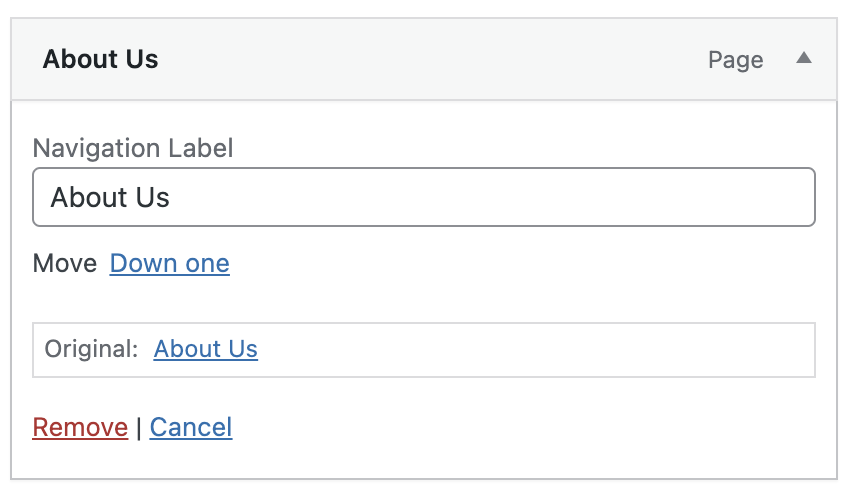Screen dimensions: 856x492
Task: Click the empty right side of the label input
Action: [x=650, y=197]
